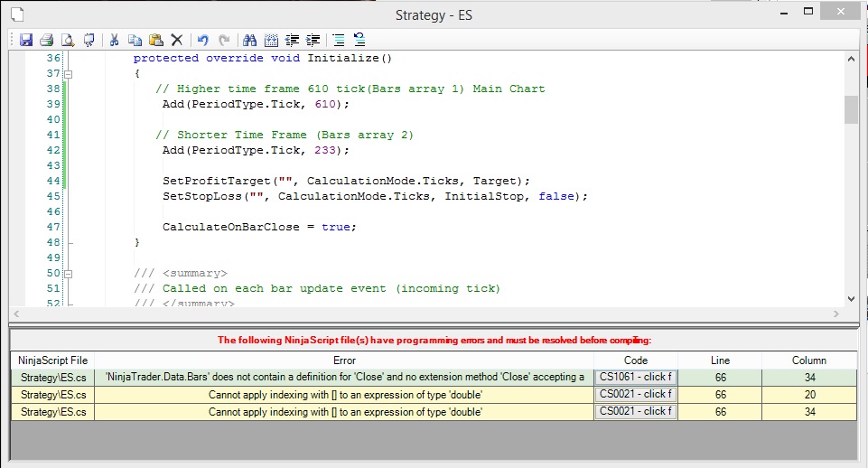Increase indent of selected lines
This screenshot has width=868, height=468.
pyautogui.click(x=313, y=40)
